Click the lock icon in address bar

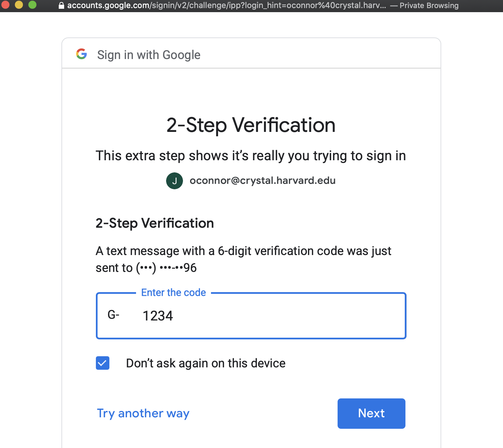click(x=61, y=6)
